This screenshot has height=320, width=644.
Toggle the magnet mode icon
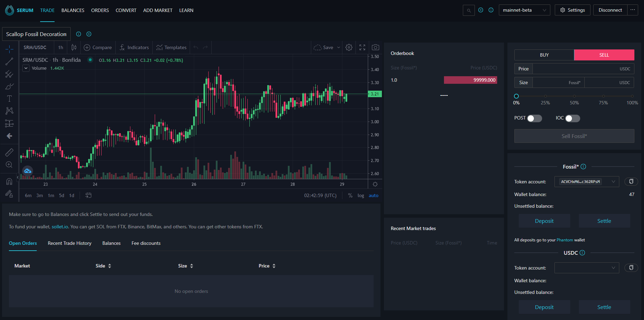pos(9,181)
